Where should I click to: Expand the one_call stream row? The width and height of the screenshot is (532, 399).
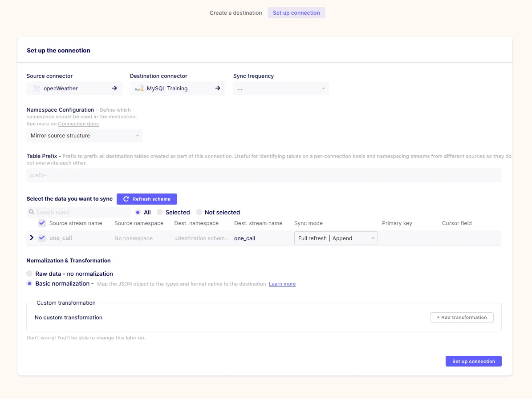(32, 238)
